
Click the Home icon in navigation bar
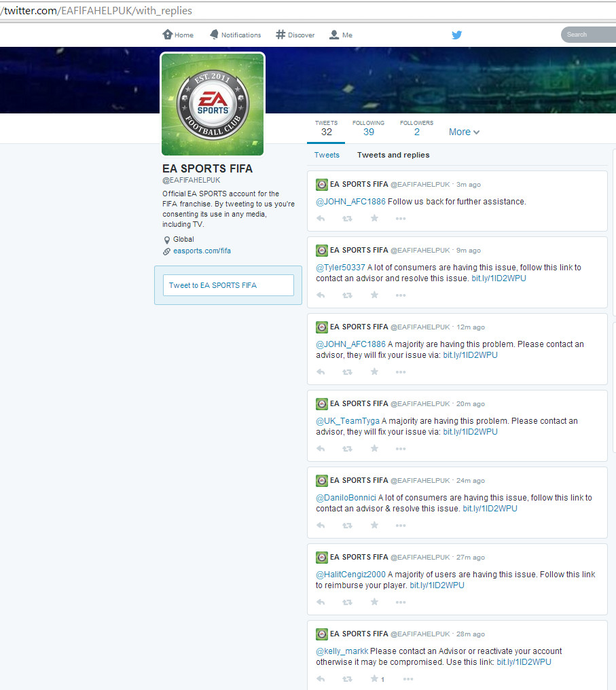coord(168,35)
